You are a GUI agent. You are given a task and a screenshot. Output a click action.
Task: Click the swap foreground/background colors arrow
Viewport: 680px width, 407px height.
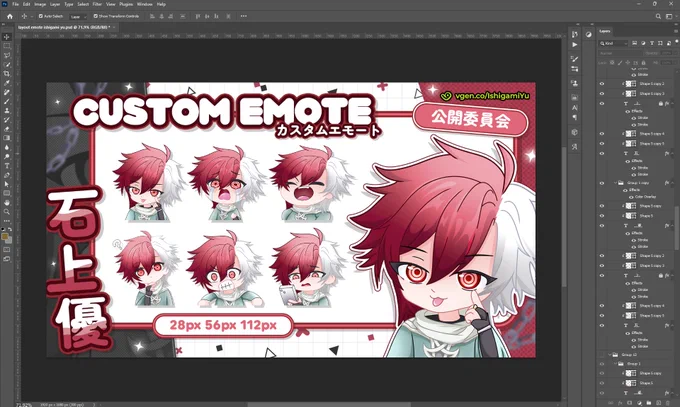pos(10,230)
